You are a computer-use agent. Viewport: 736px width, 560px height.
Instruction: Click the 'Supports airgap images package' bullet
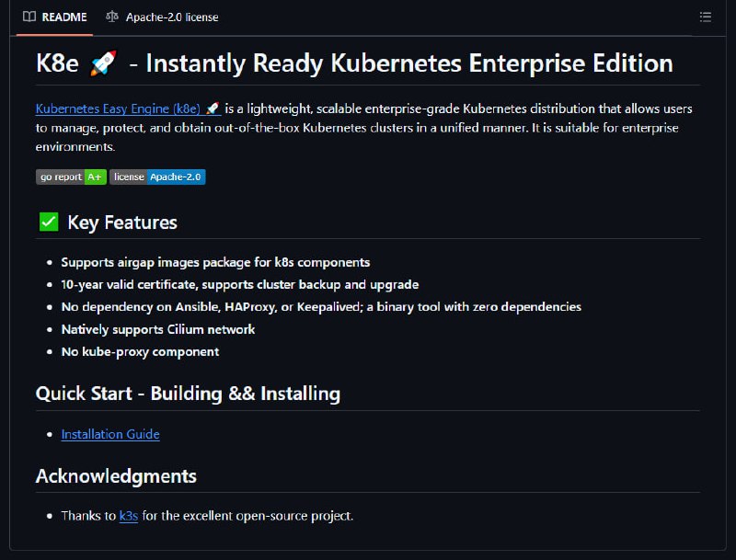(x=215, y=262)
